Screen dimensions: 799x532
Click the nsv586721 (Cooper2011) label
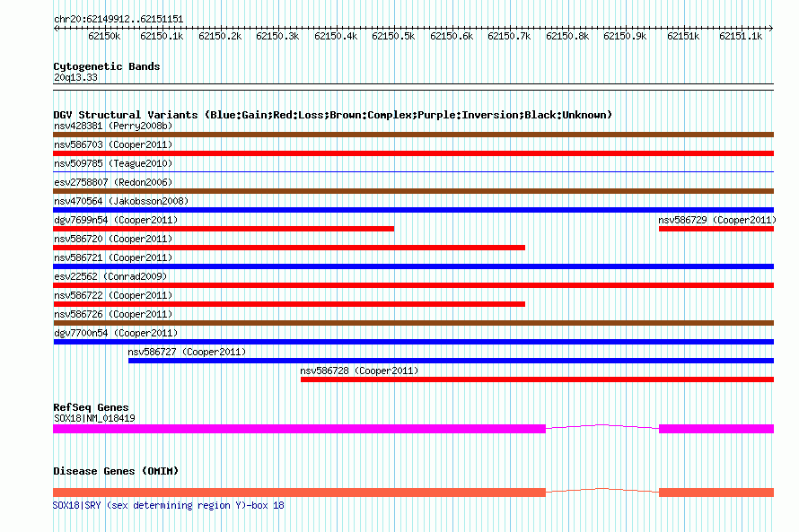113,257
